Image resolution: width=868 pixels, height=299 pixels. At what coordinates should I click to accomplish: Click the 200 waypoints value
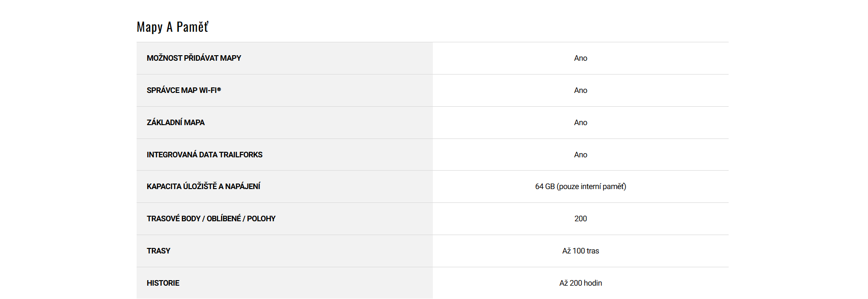pos(581,219)
